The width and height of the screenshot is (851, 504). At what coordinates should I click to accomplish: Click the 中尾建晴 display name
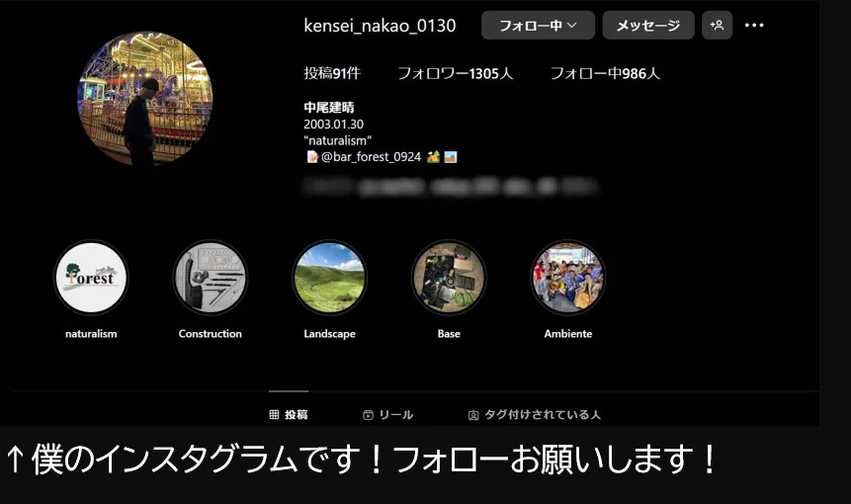click(329, 107)
